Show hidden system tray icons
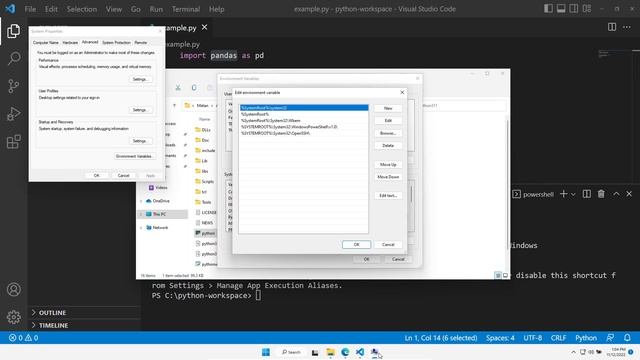Image resolution: width=640 pixels, height=360 pixels. click(573, 352)
